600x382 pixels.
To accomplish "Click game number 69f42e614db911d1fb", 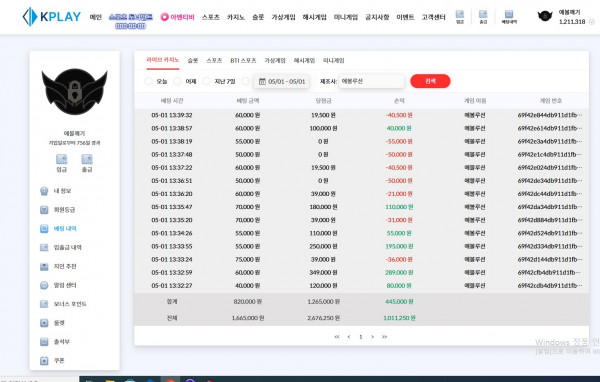I will (550, 128).
